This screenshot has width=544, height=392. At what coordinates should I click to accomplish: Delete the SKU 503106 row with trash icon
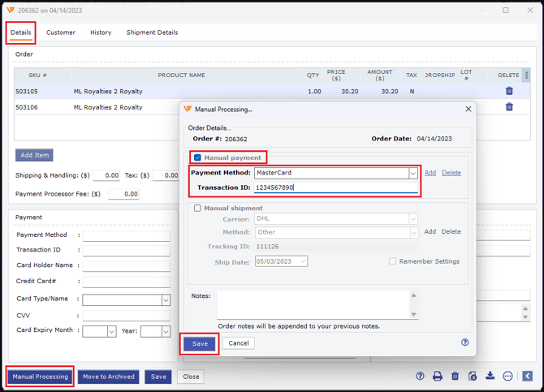point(509,106)
